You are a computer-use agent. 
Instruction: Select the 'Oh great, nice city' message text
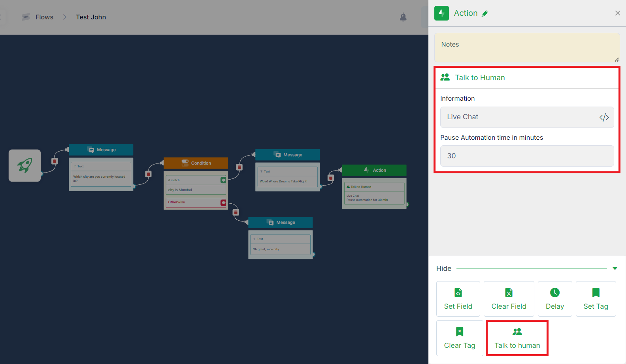coord(266,249)
